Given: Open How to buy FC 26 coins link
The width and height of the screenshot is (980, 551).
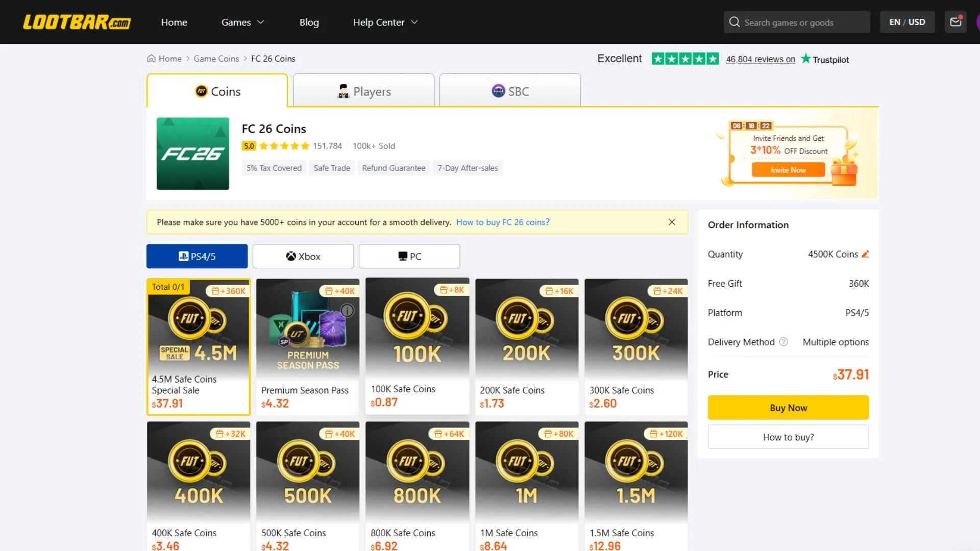Looking at the screenshot, I should pos(503,222).
